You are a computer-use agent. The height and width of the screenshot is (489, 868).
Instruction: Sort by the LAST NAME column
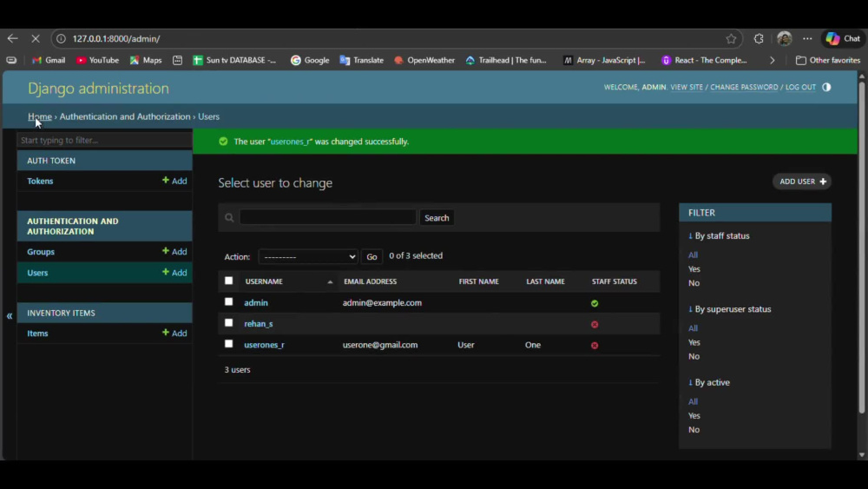coord(545,281)
